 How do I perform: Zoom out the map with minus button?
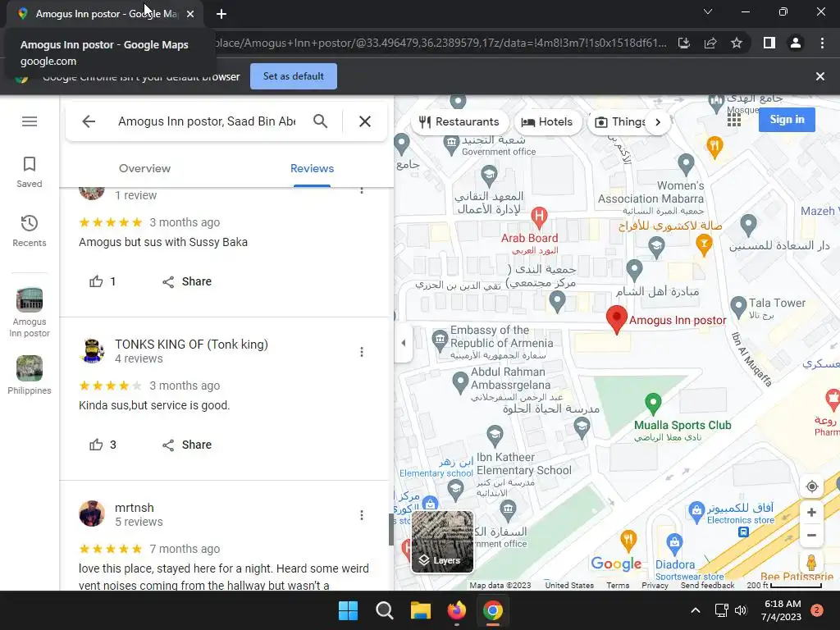click(x=811, y=535)
